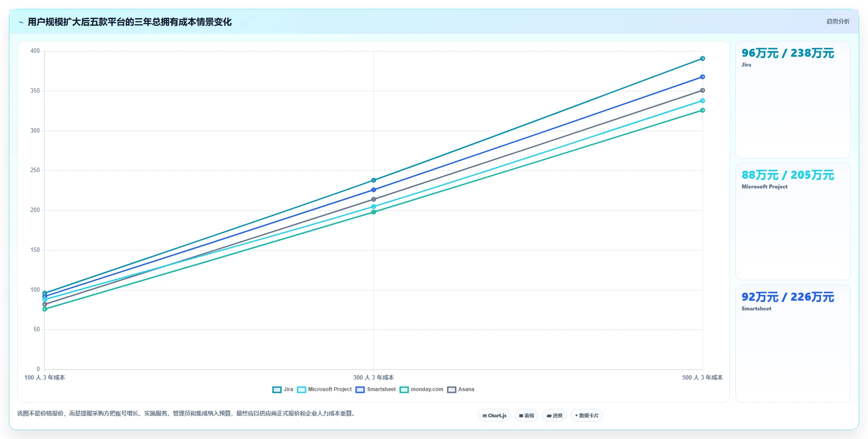Select the Microsoft Project 88万元 / 205万元 card

pos(793,221)
